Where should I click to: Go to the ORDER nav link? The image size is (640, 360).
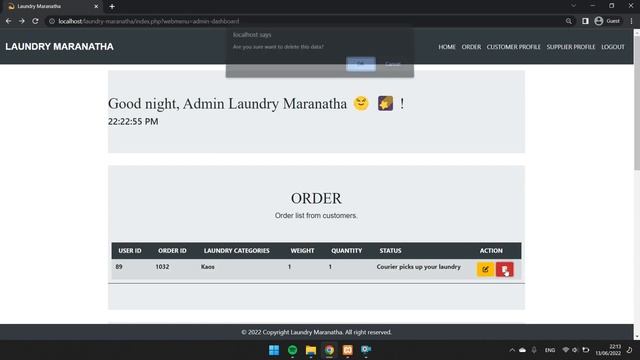[471, 47]
